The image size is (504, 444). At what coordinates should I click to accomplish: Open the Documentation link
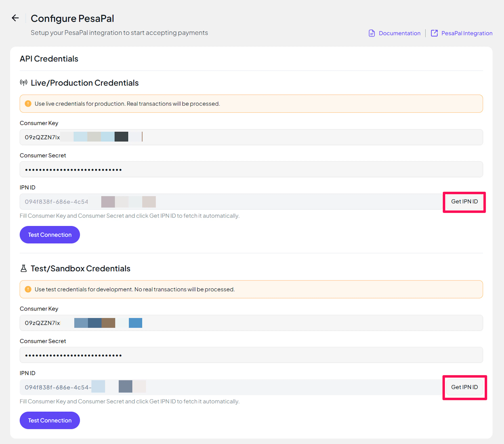399,33
